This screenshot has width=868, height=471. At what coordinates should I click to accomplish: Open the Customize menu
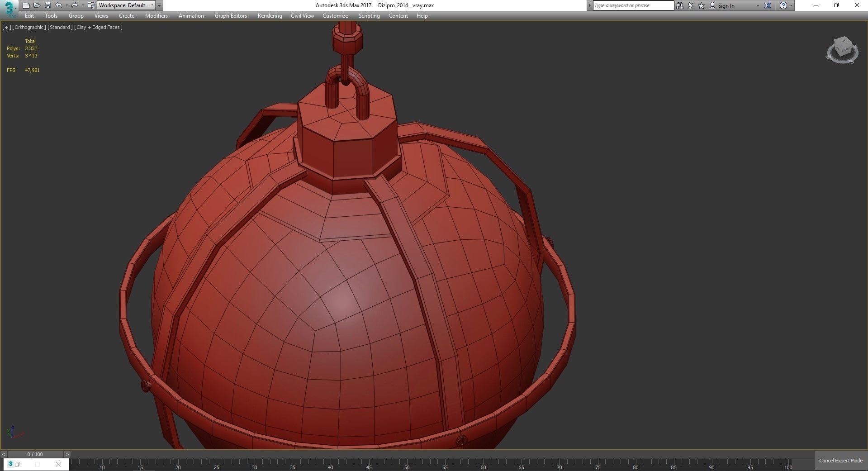(x=335, y=16)
